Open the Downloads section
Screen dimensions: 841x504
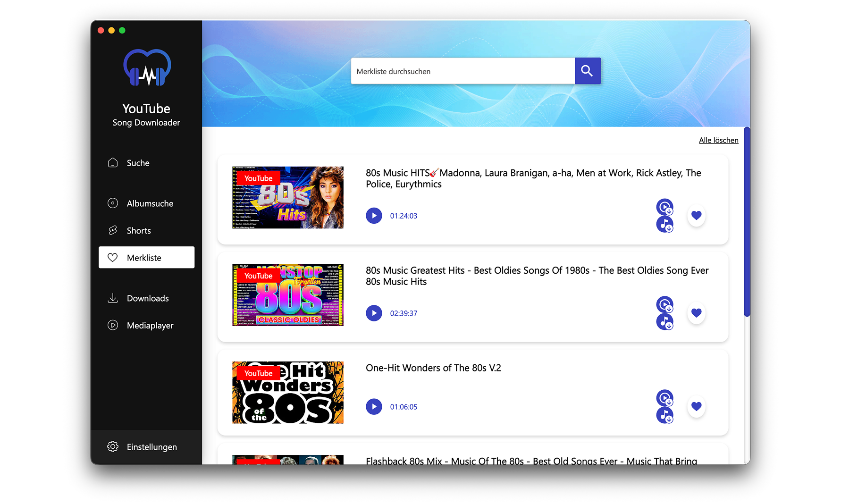click(146, 298)
